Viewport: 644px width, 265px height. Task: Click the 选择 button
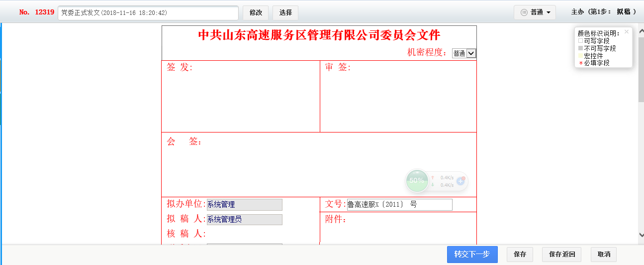click(x=285, y=12)
